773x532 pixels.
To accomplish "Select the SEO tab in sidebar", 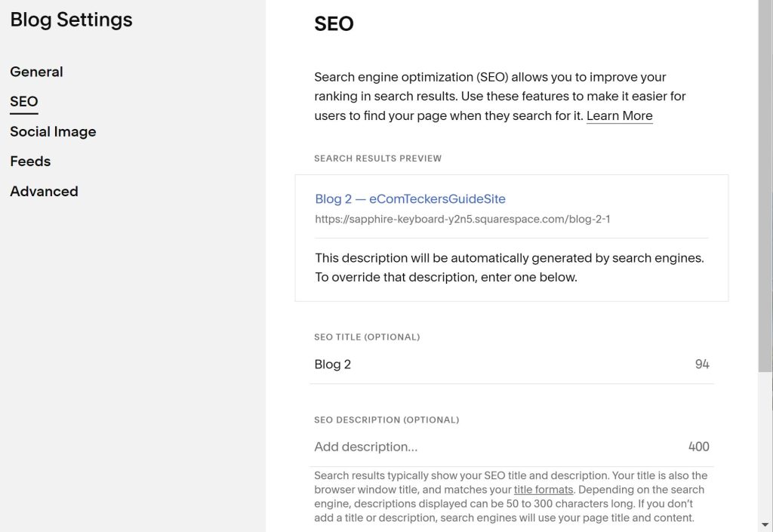I will pos(23,101).
